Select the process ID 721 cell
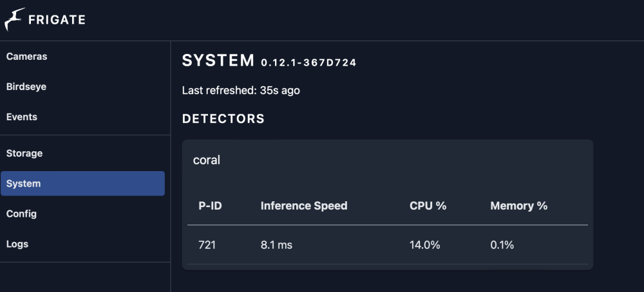Screen dimensions: 644x292 coord(207,245)
